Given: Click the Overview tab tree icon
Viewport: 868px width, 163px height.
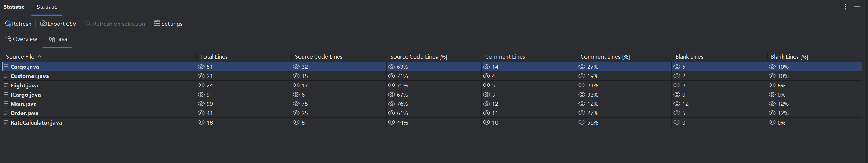Looking at the screenshot, I should pyautogui.click(x=8, y=39).
